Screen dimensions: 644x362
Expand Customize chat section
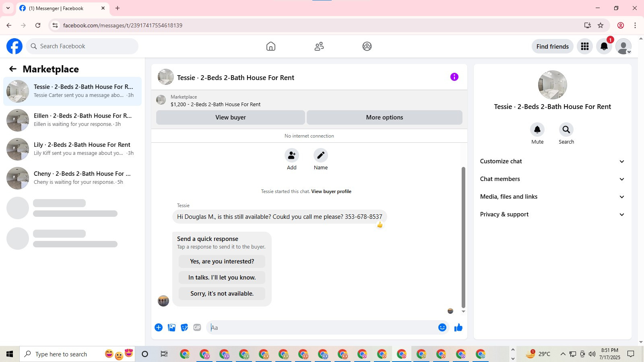tap(553, 161)
